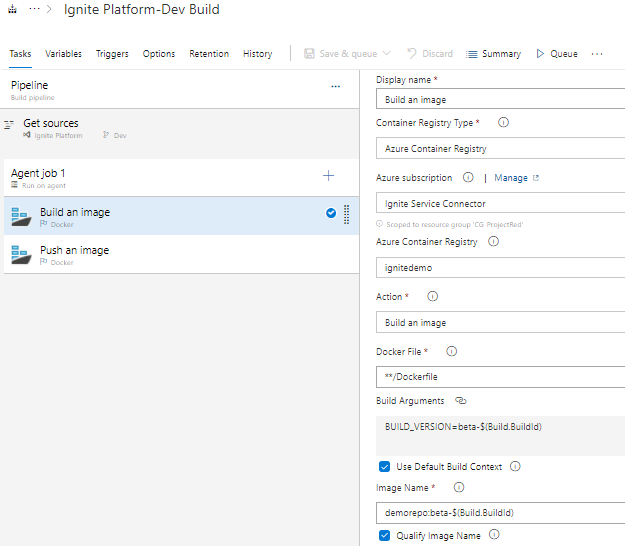Click the Discard button
This screenshot has width=625, height=546.
tap(430, 53)
